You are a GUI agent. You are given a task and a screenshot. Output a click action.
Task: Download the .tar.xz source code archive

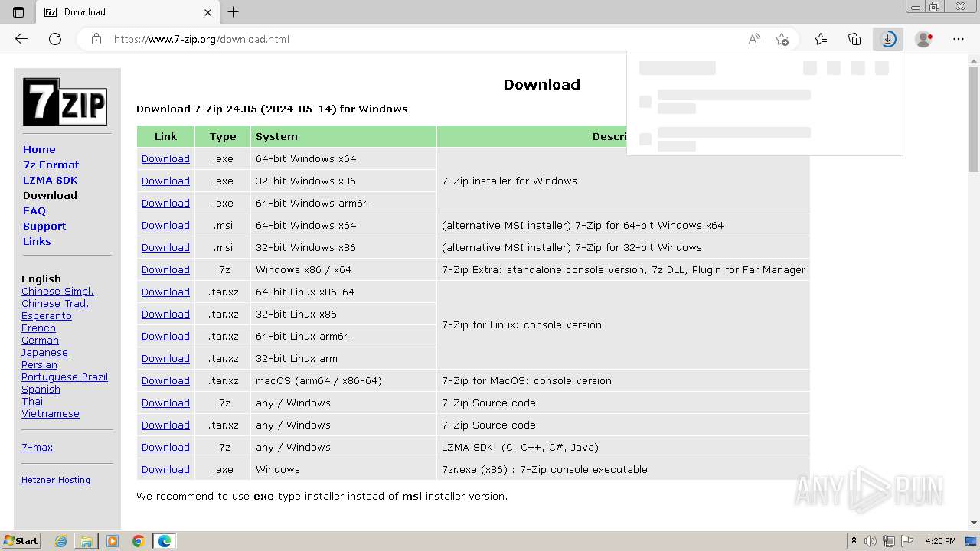165,425
